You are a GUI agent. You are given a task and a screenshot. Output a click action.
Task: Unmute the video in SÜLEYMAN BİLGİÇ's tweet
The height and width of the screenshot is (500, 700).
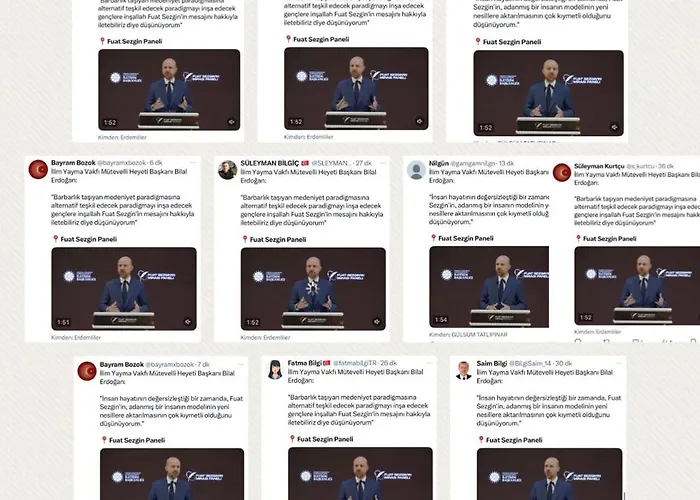[x=377, y=322]
